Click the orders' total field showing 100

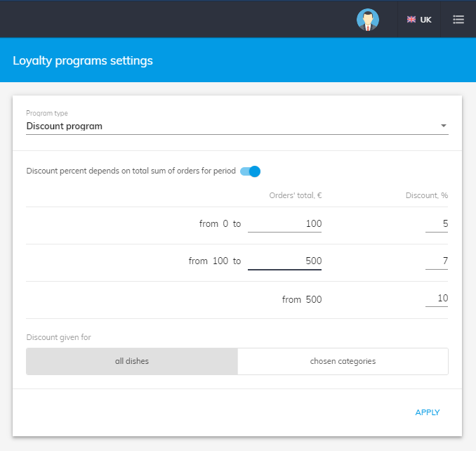tap(285, 224)
